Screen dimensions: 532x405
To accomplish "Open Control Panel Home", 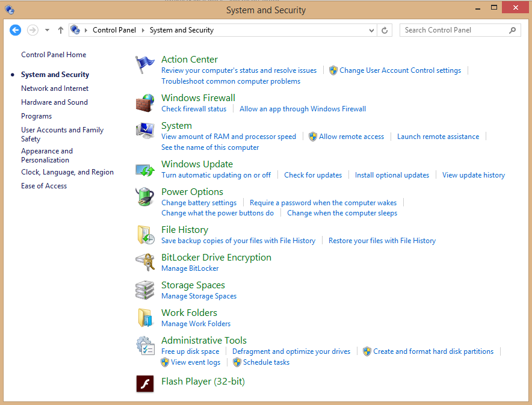I will pos(54,55).
